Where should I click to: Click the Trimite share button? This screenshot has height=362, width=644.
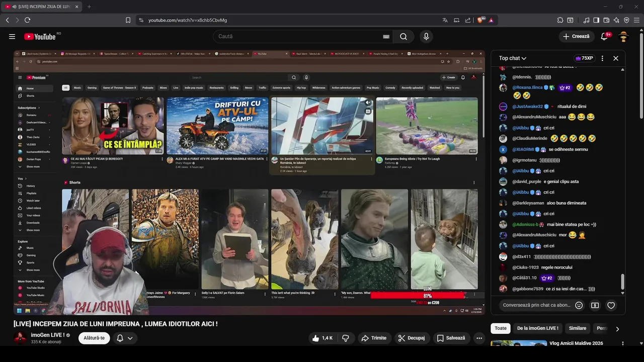pyautogui.click(x=374, y=338)
